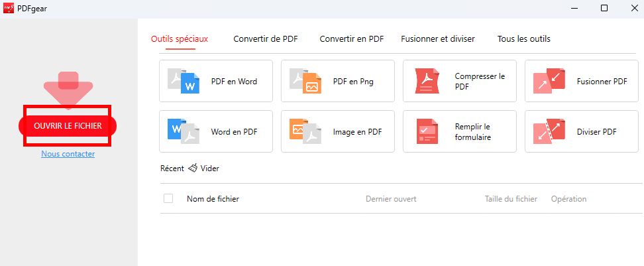Click the Diviser PDF label
The width and height of the screenshot is (644, 266).
coord(597,132)
